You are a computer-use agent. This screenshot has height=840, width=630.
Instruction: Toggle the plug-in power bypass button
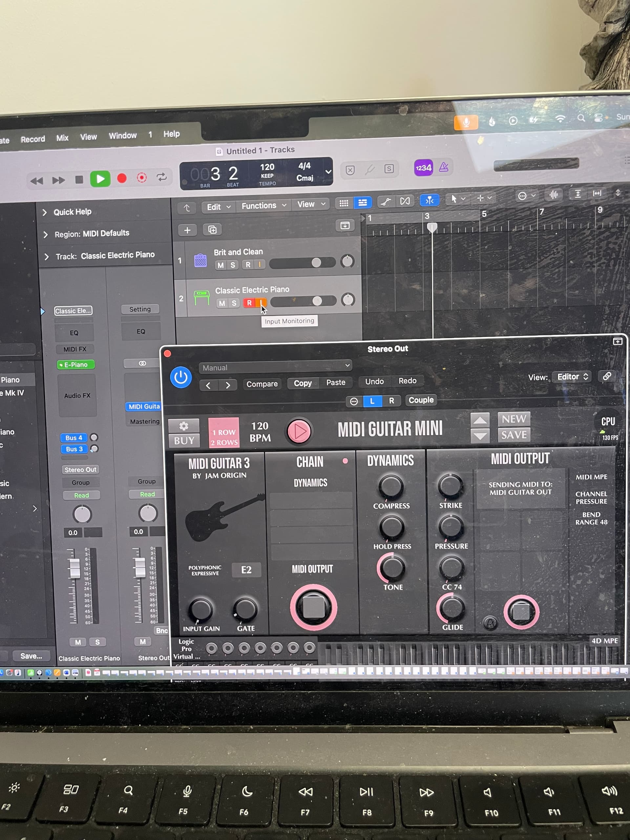click(x=180, y=377)
